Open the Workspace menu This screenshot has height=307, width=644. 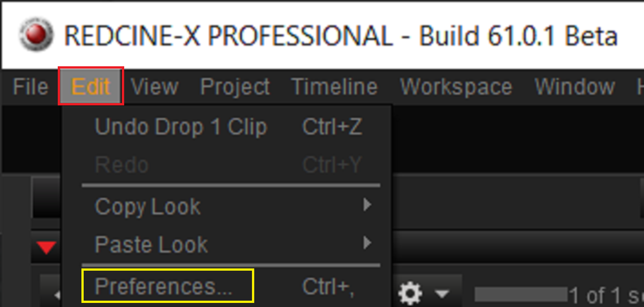click(456, 87)
